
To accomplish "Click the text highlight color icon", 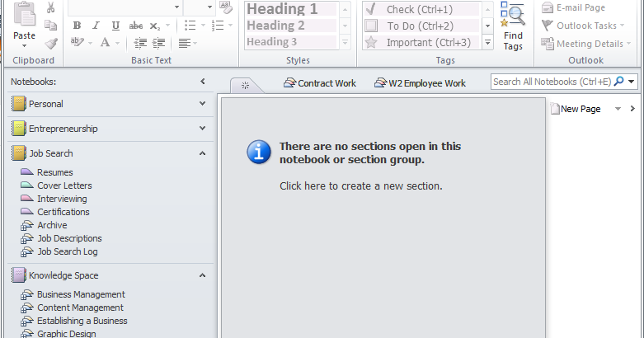I will click(78, 42).
